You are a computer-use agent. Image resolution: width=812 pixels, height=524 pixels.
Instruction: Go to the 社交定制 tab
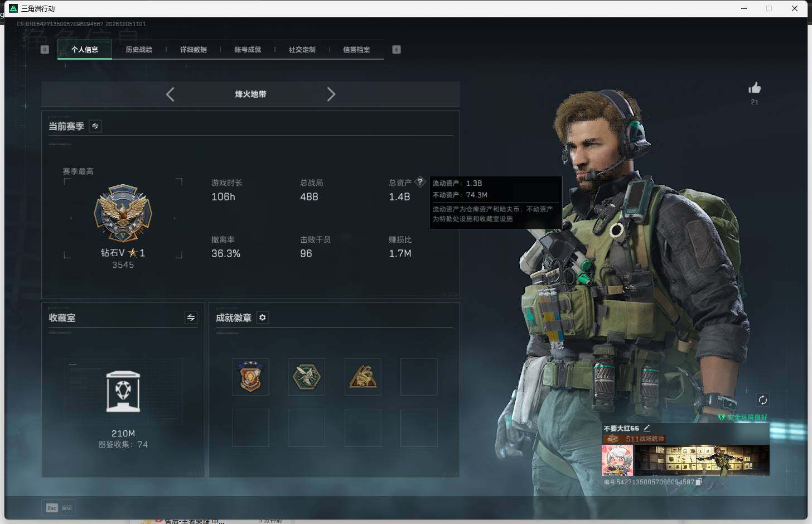pyautogui.click(x=302, y=50)
